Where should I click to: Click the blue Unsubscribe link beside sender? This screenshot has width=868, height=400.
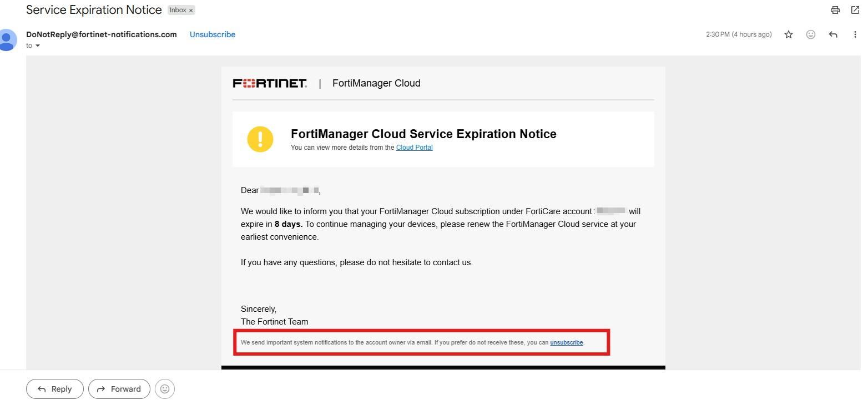[x=213, y=34]
